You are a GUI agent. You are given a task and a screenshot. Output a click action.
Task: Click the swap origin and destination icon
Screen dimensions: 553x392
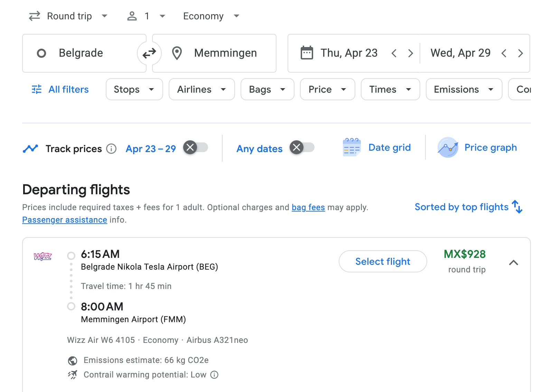pyautogui.click(x=149, y=53)
